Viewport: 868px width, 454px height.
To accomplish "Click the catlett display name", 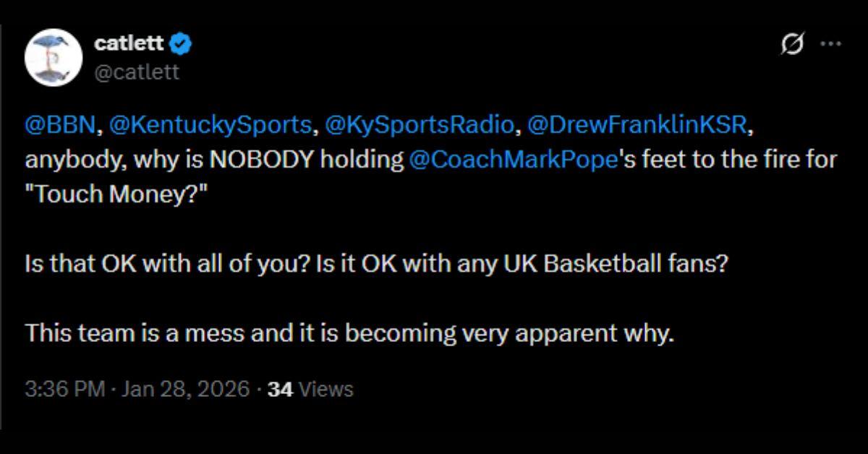I will pos(129,43).
